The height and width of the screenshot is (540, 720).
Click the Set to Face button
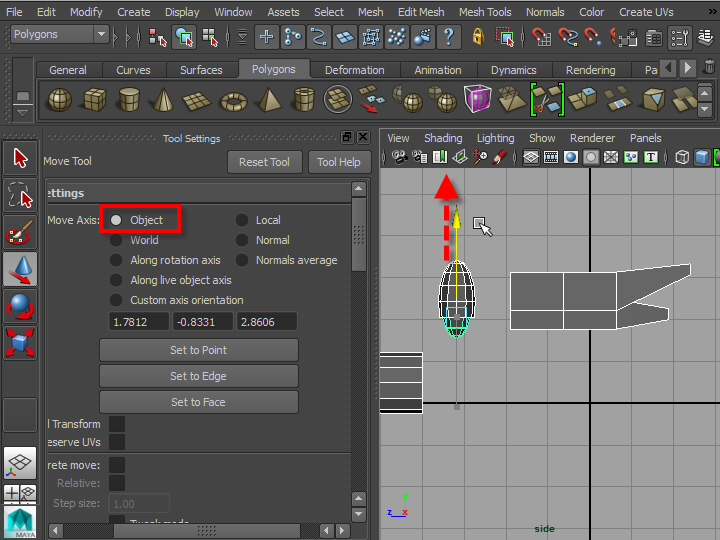click(198, 402)
